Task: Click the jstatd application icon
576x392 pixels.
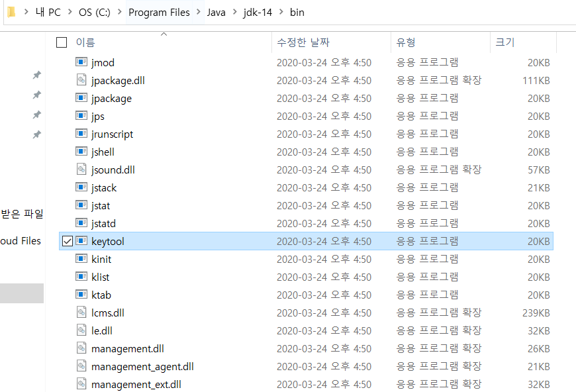Action: point(81,223)
